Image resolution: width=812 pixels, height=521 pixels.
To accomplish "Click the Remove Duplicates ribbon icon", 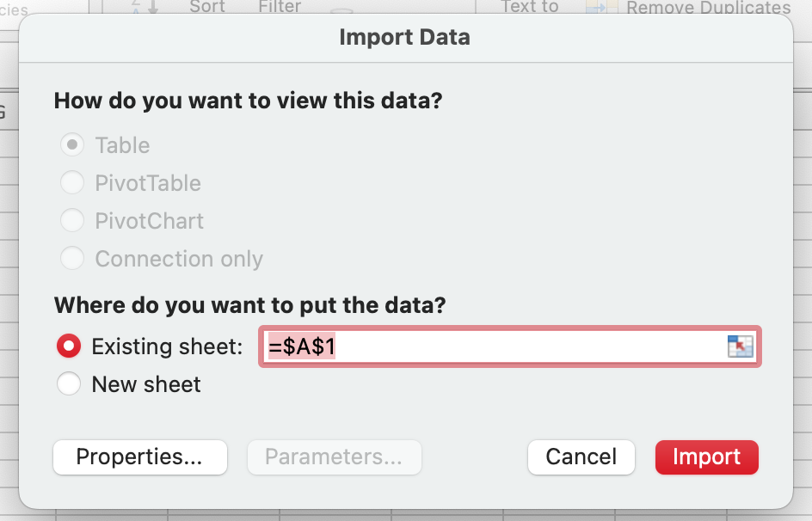I will point(599,8).
